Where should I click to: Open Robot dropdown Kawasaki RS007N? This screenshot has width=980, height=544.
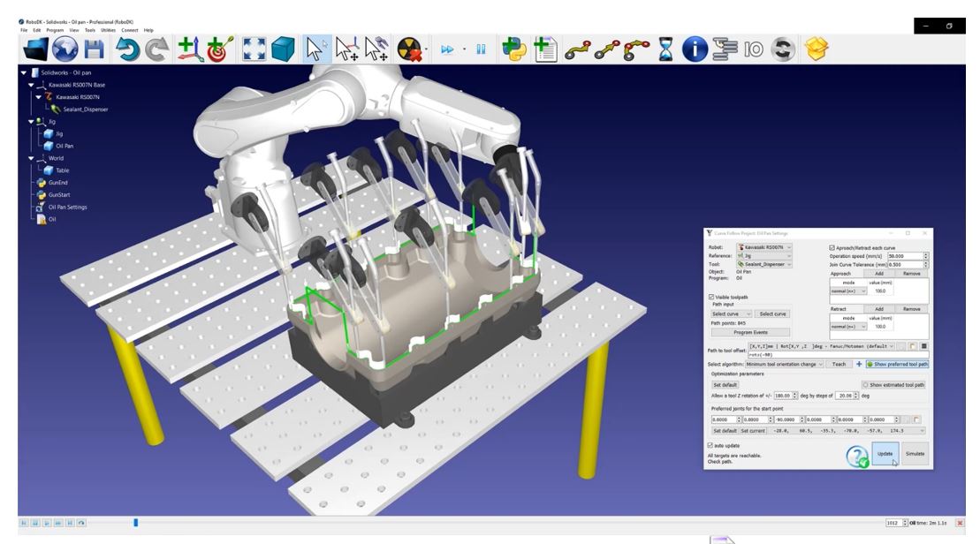(763, 247)
